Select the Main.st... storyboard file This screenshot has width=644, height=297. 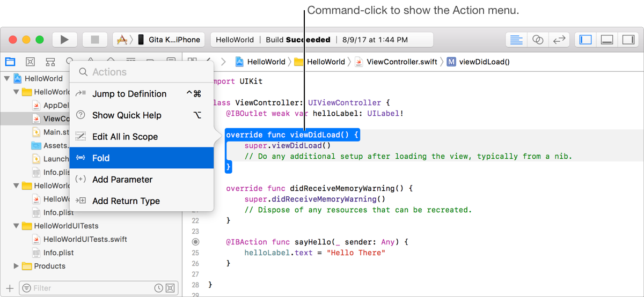[x=50, y=132]
